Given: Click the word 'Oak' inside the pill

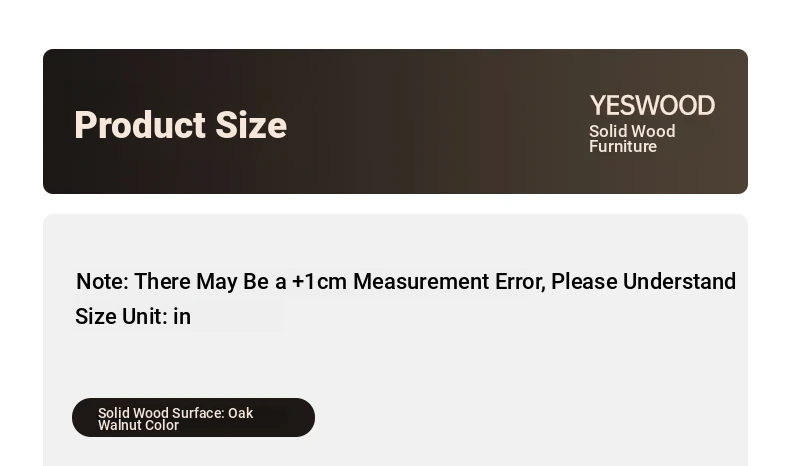Looking at the screenshot, I should [x=240, y=413].
